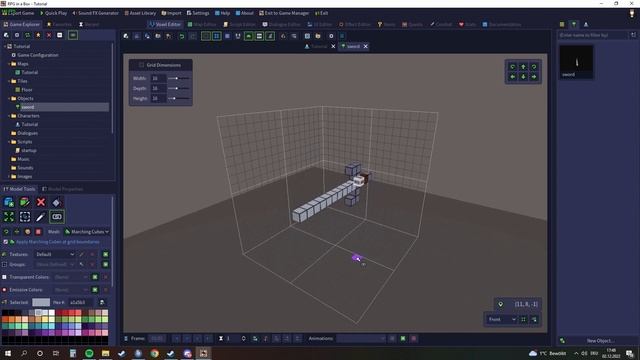
Task: Toggle the blue grid display button
Action: [x=217, y=36]
